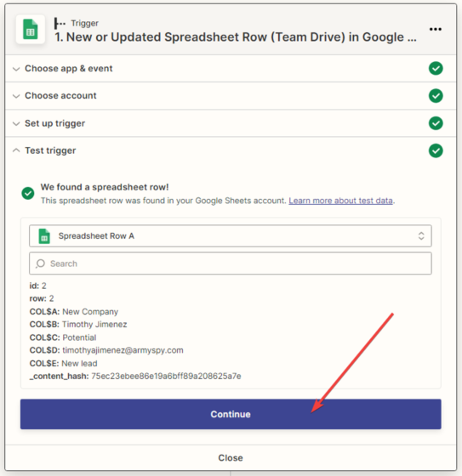462x476 pixels.
Task: Click the step title New or Updated Spreadsheet Row
Action: coord(236,37)
